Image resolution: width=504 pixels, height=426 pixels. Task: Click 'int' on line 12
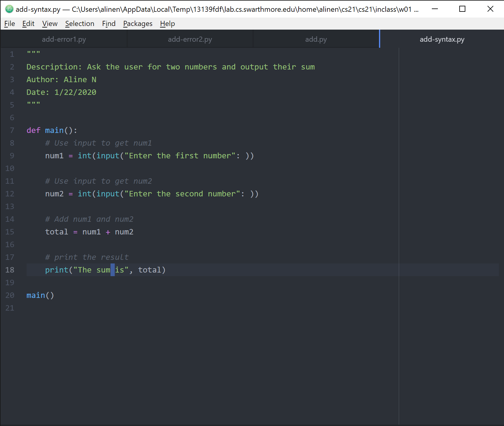85,194
